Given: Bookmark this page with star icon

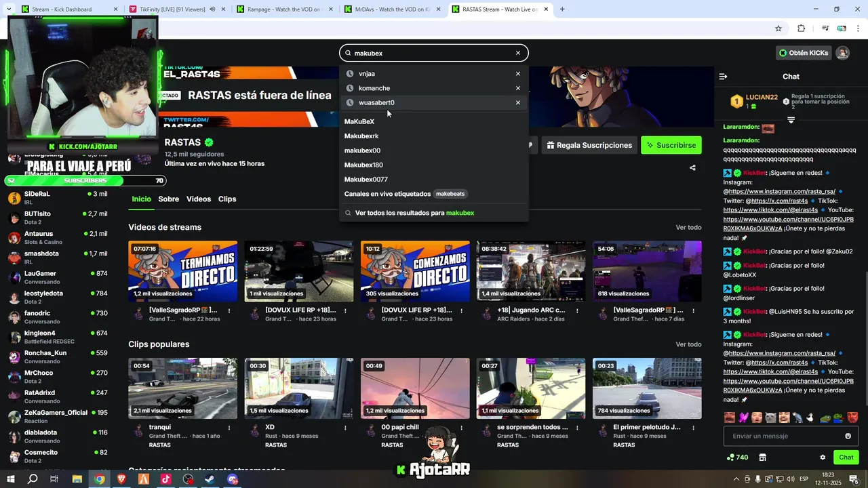Looking at the screenshot, I should [x=778, y=28].
